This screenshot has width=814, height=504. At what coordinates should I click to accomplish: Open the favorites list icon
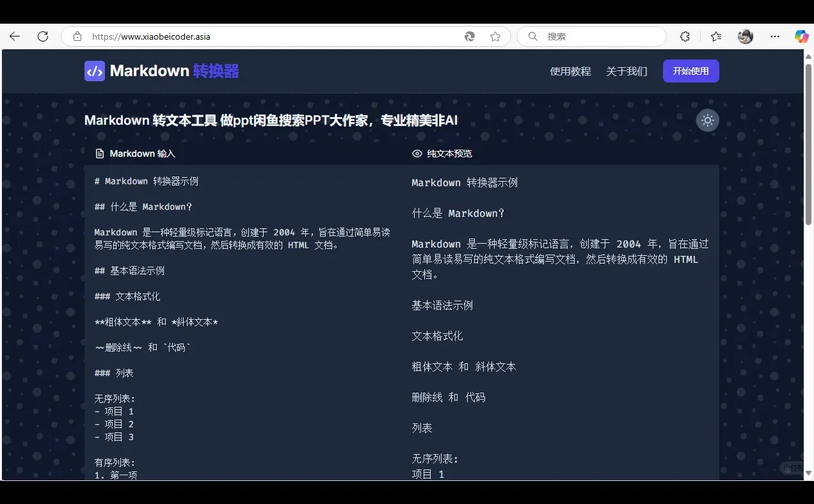click(x=715, y=36)
